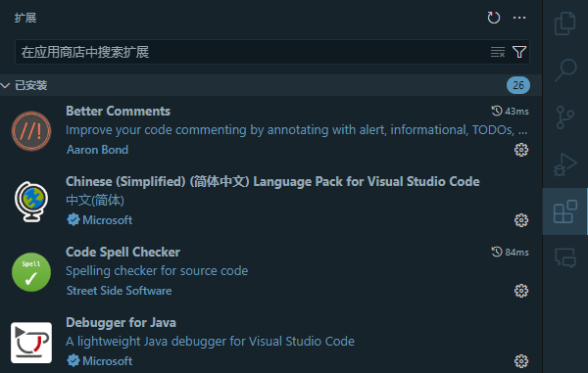Viewport: 588px width, 373px height.
Task: Open the Code Spell Checker title
Action: (x=123, y=252)
